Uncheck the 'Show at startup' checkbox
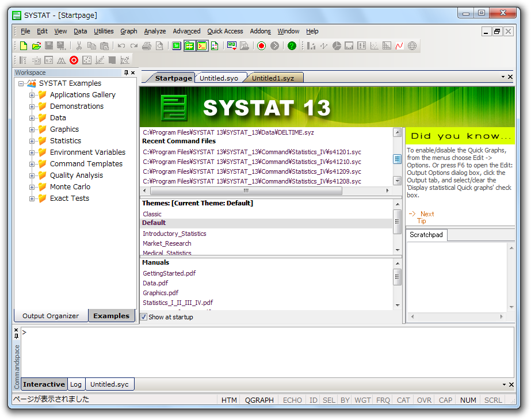Screen dimensions: 531x420 tap(144, 316)
